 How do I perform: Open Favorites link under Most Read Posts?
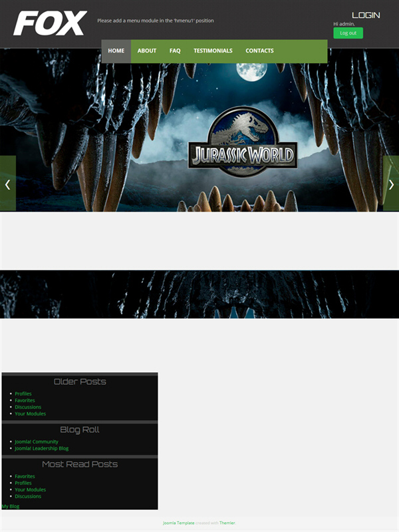tap(25, 476)
